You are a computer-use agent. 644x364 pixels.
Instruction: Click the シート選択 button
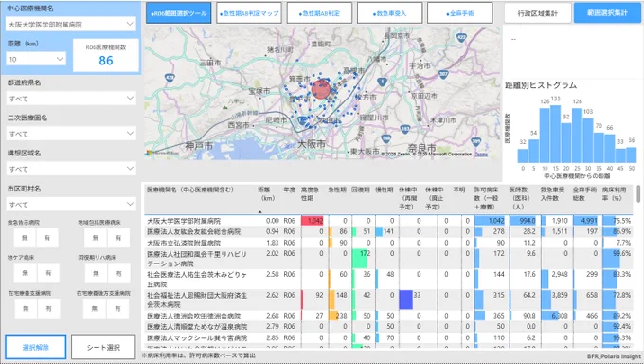[x=103, y=347]
